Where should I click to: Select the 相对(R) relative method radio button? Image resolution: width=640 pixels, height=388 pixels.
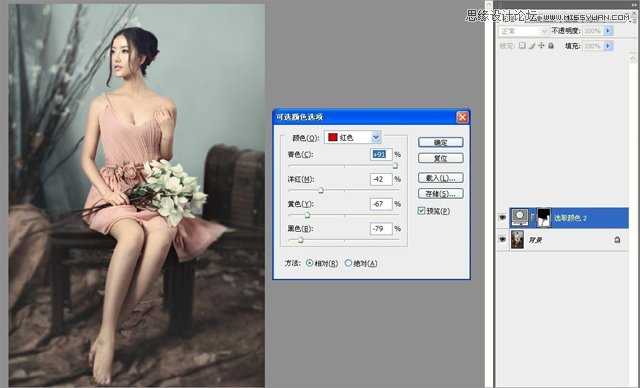pos(309,263)
